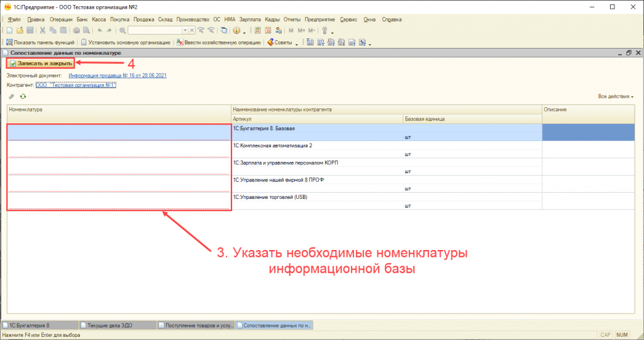This screenshot has height=340, width=644.
Task: Open the Calculator icon
Action: pos(257,30)
